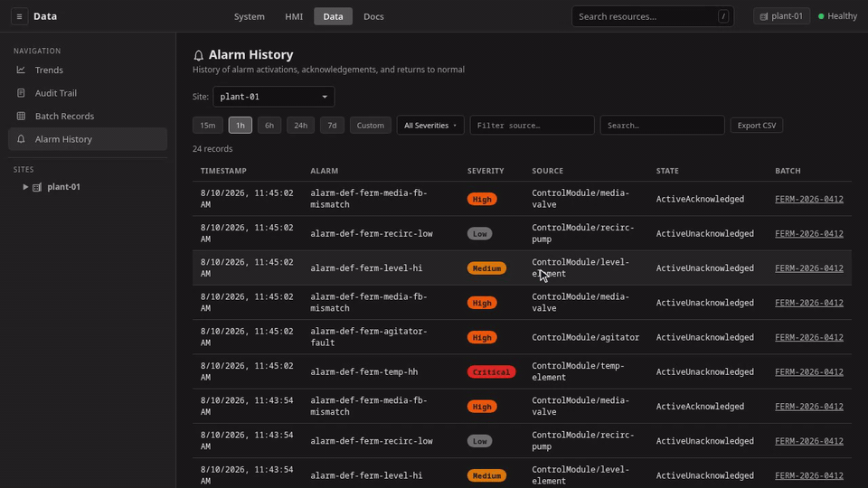Image resolution: width=868 pixels, height=488 pixels.
Task: Go to Audit Trail in navigation
Action: (x=88, y=93)
